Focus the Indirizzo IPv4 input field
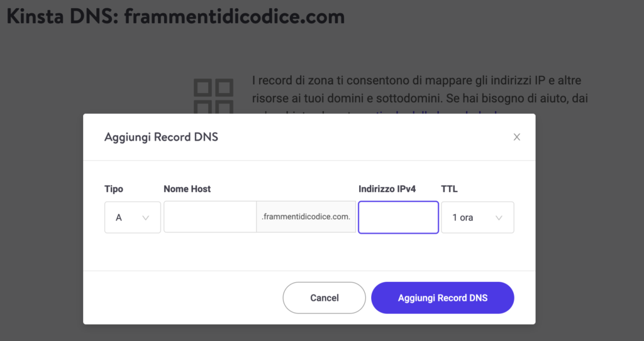This screenshot has width=644, height=341. point(398,217)
